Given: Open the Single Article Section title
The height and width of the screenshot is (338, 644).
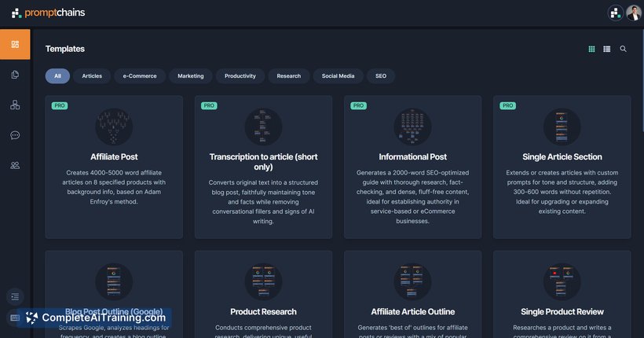Looking at the screenshot, I should pos(562,156).
